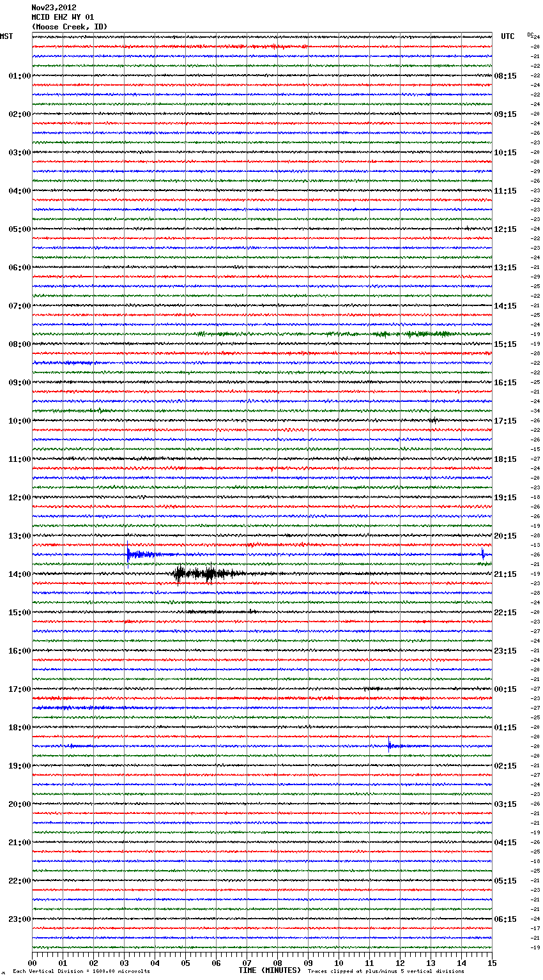
Task: Click the 04:00 MST hour label
Action: coord(20,191)
